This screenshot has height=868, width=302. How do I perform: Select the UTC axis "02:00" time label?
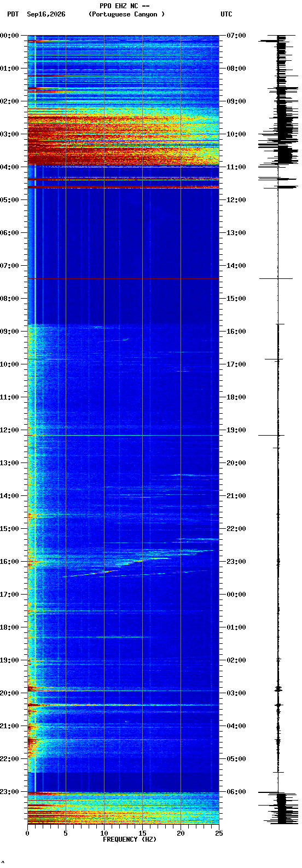[x=236, y=660]
